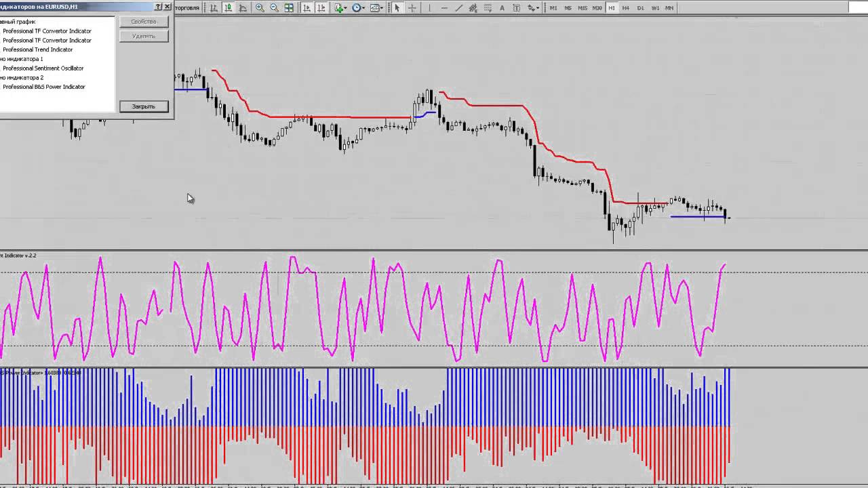Expand the periods clock dropdown arrow

point(363,9)
